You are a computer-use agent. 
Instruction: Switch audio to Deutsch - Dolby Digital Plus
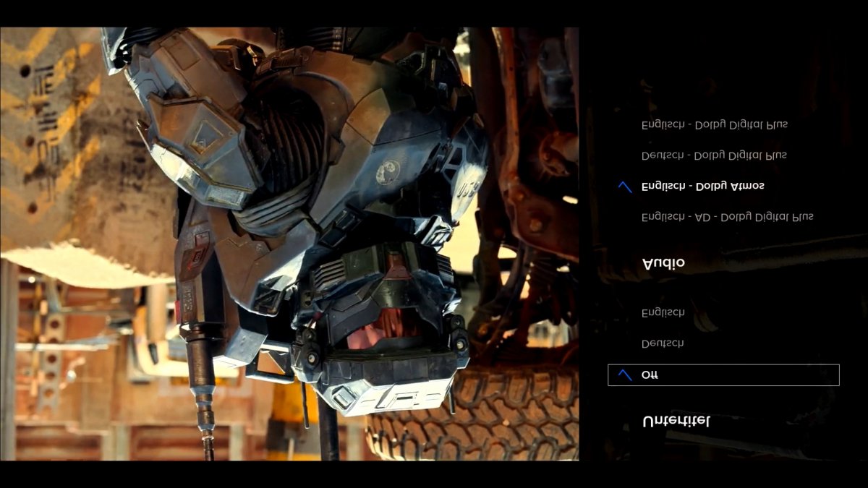[x=714, y=155]
